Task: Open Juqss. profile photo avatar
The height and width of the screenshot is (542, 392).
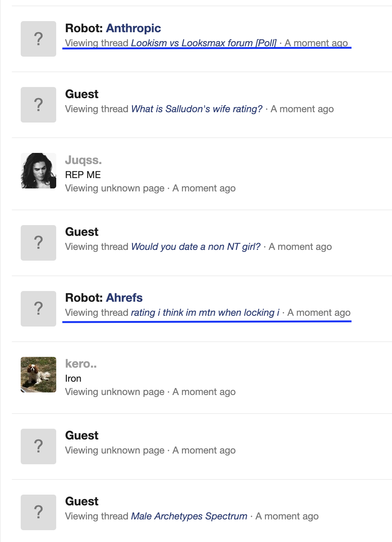Action: coord(38,171)
